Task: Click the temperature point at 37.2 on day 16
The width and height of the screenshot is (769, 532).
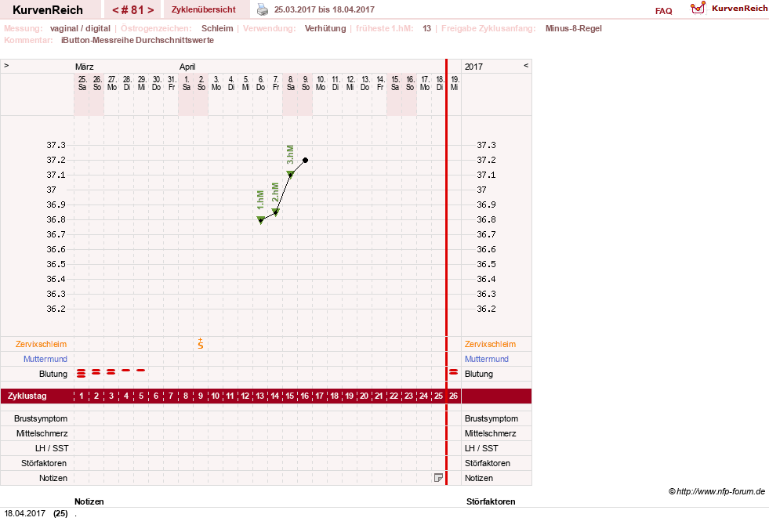Action: point(305,161)
